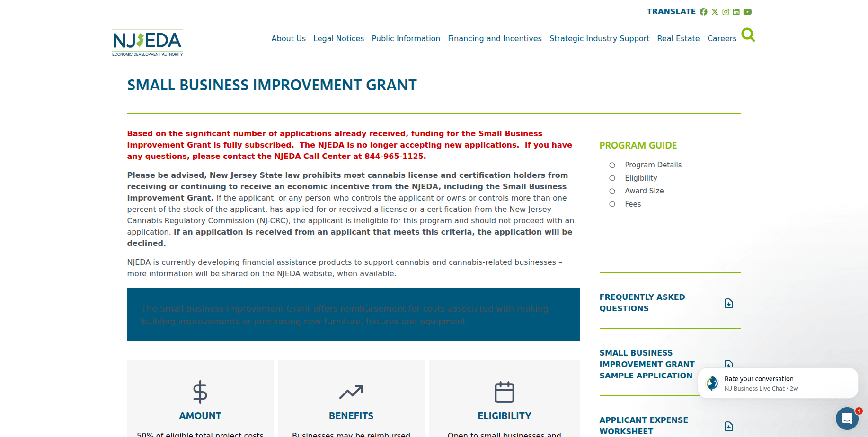Screen dimensions: 868x437
Task: Click the blue grant description banner
Action: coord(354,315)
